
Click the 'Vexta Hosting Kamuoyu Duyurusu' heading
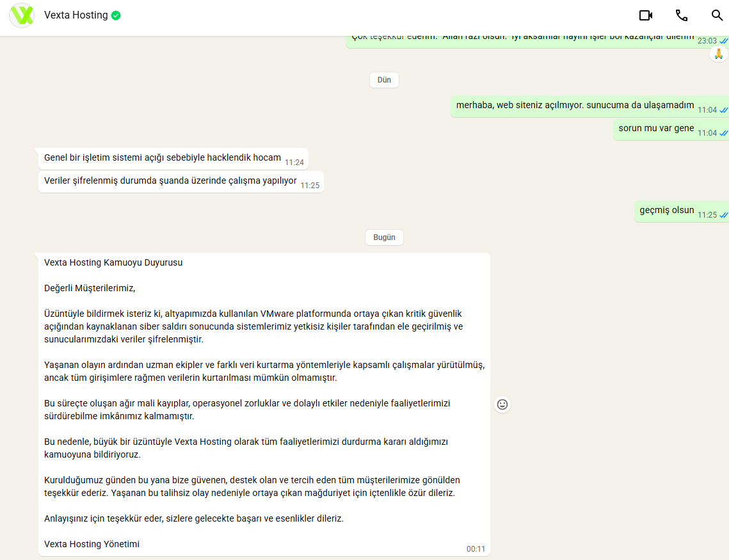113,262
